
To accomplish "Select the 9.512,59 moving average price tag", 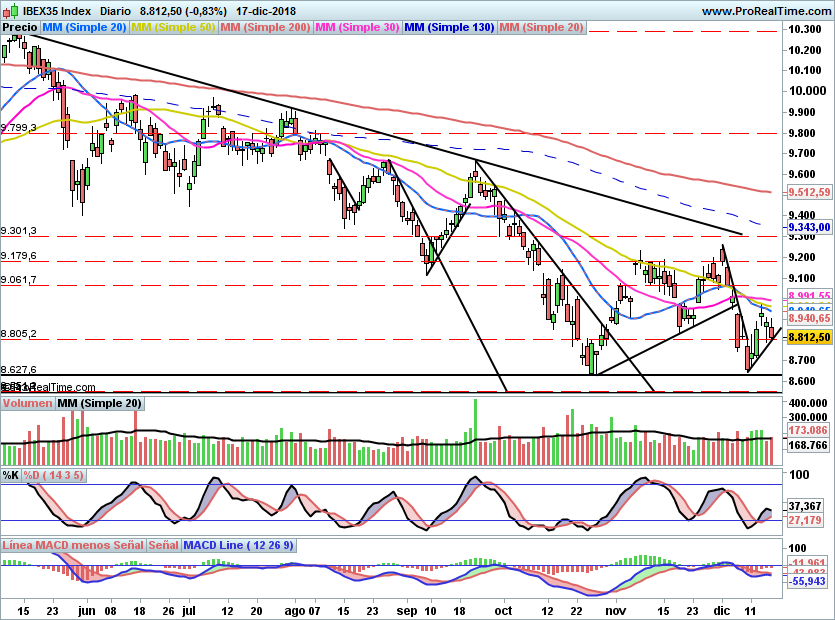I will [809, 192].
